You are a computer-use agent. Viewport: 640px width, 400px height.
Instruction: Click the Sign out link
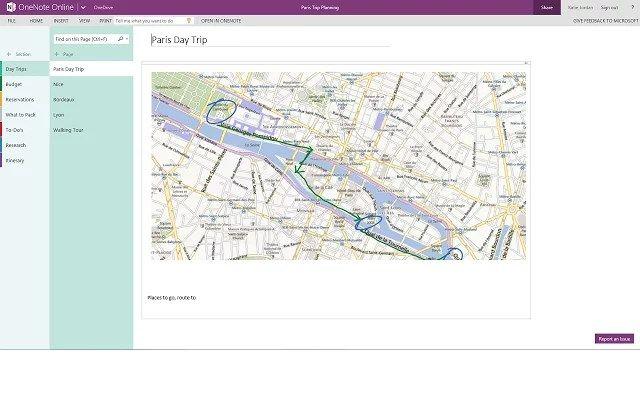(609, 7)
